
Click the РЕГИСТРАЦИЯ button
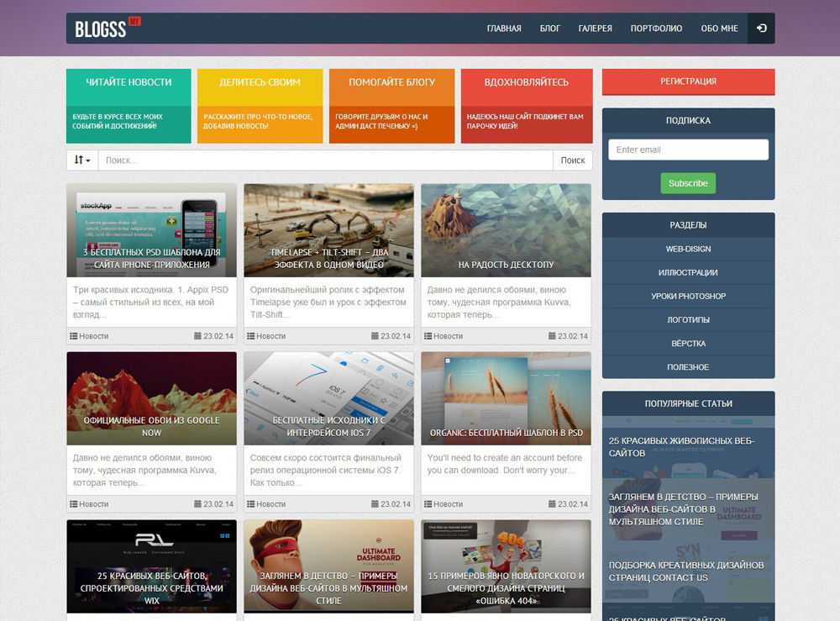click(x=689, y=82)
